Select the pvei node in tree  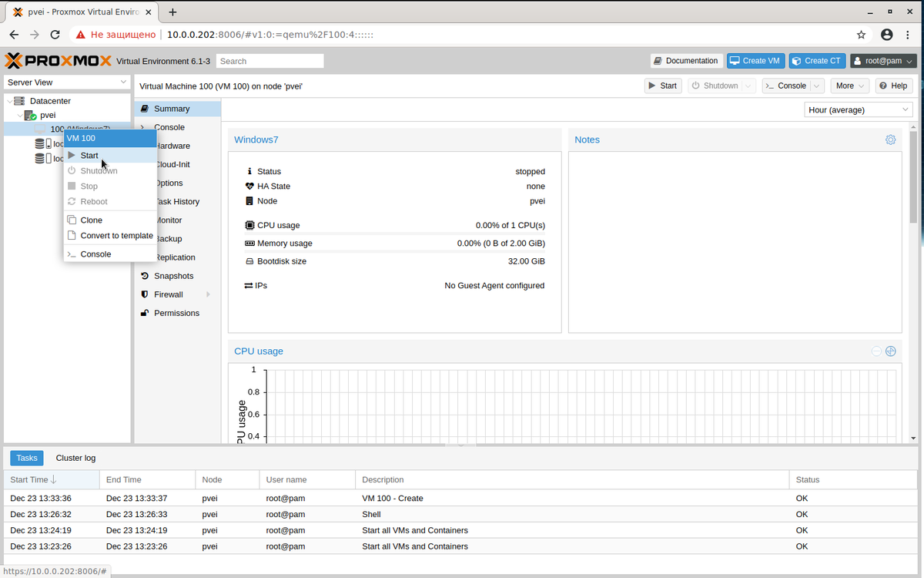(x=48, y=115)
